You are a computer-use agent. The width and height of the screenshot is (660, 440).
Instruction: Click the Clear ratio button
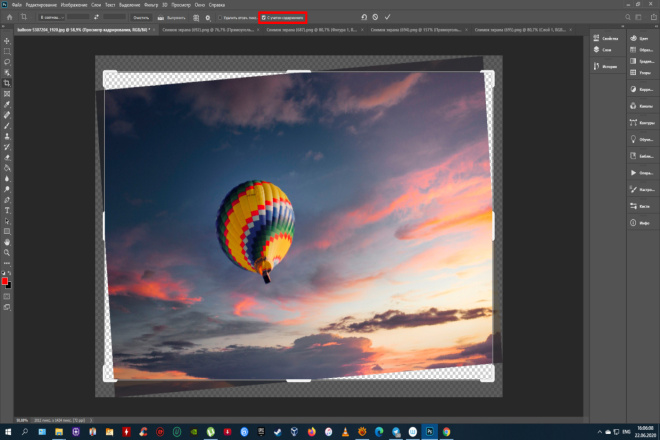pos(141,18)
